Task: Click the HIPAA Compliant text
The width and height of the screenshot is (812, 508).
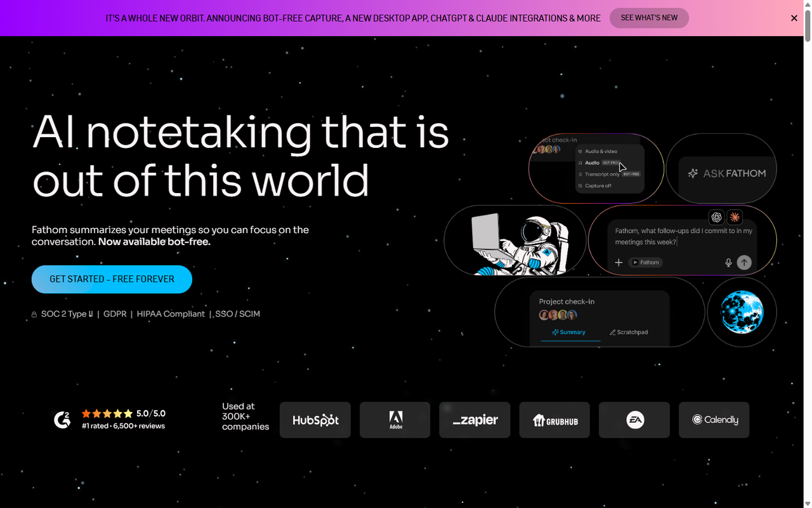Action: click(x=171, y=314)
